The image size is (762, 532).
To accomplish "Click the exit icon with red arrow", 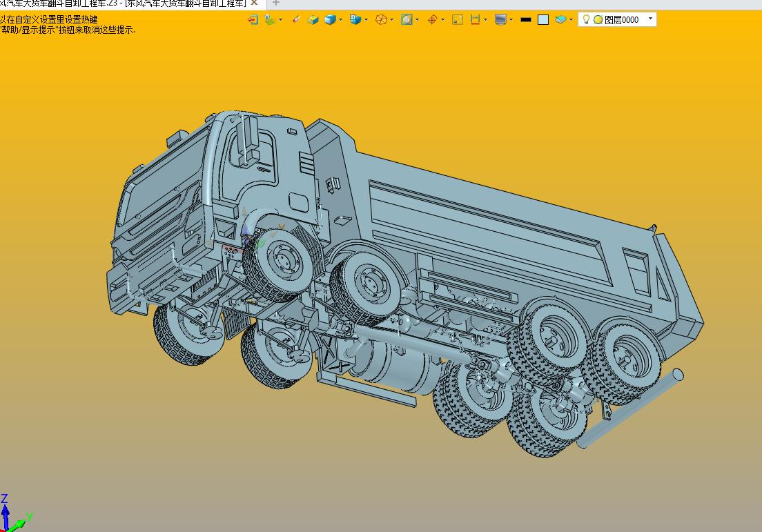I will coord(253,20).
